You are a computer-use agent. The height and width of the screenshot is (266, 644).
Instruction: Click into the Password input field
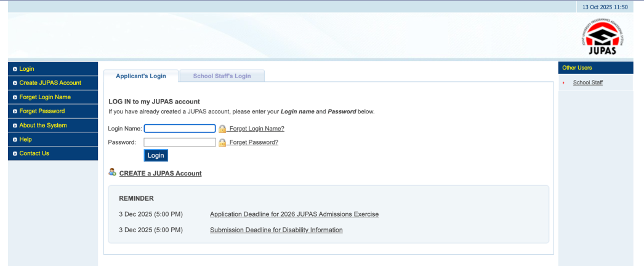[x=180, y=142]
